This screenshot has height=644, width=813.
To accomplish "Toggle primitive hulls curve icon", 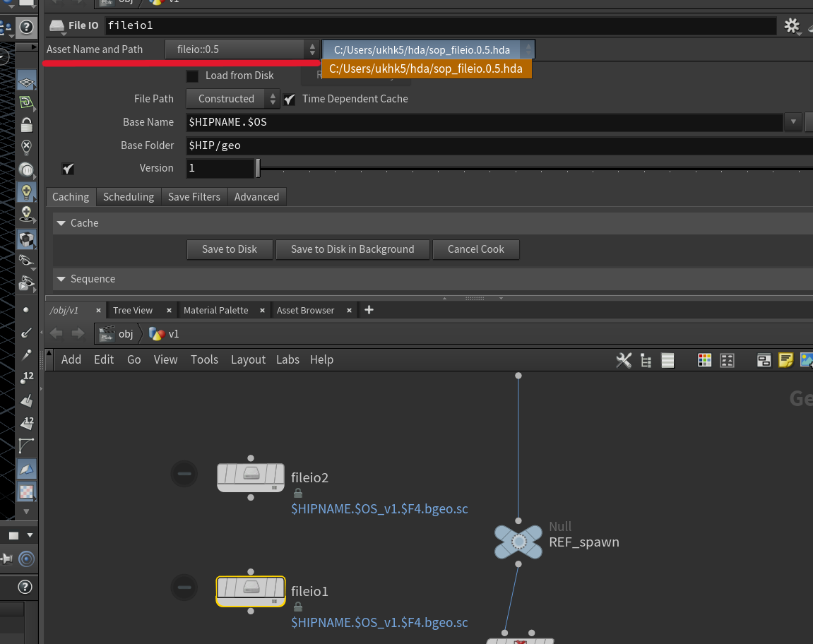I will (x=26, y=446).
